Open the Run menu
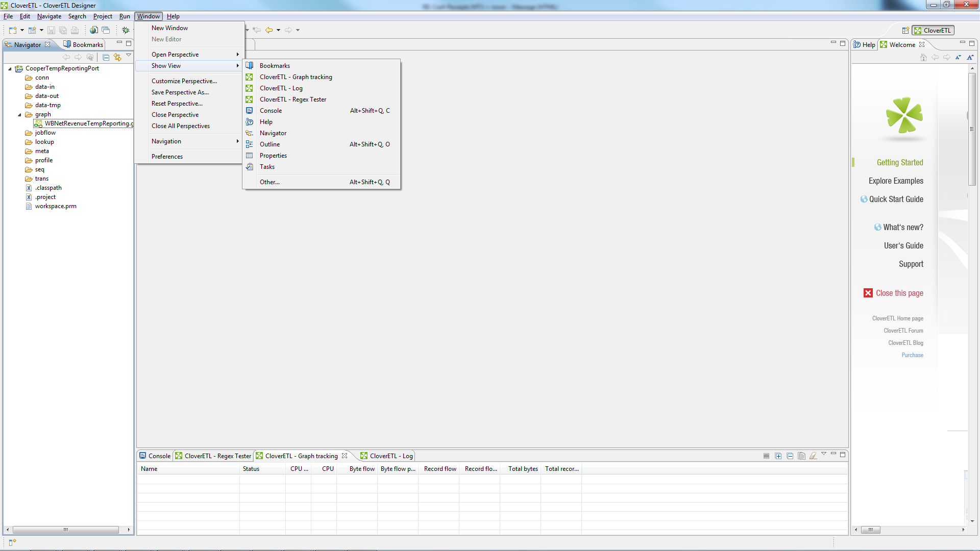Image resolution: width=980 pixels, height=551 pixels. point(125,16)
